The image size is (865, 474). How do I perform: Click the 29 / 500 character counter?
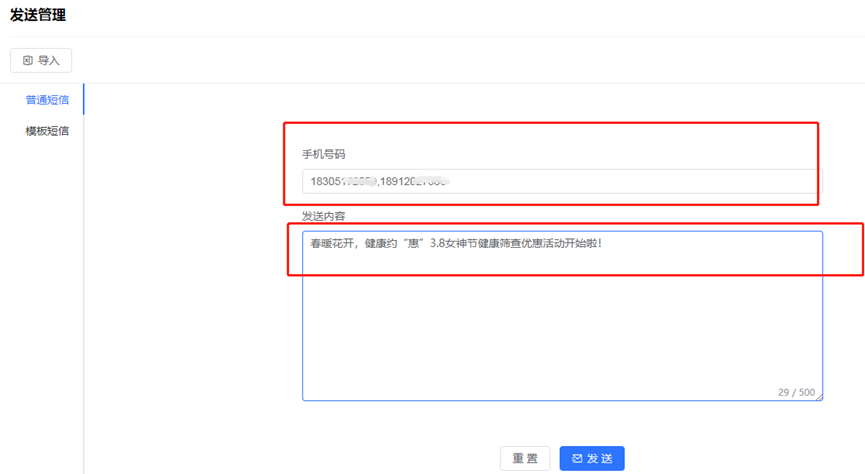point(796,392)
